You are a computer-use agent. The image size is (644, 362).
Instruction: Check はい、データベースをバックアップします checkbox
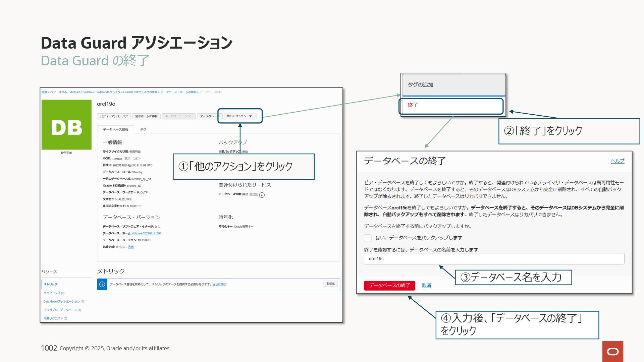(368, 238)
